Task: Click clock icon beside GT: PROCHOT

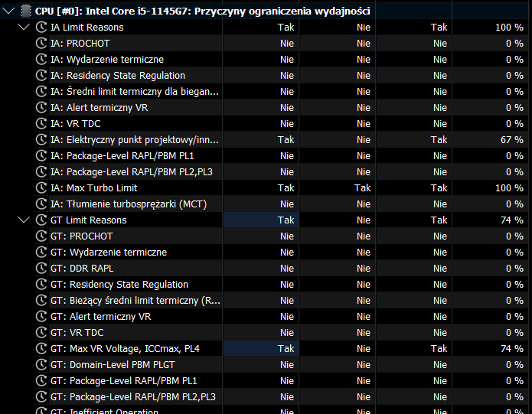Action: (x=41, y=236)
